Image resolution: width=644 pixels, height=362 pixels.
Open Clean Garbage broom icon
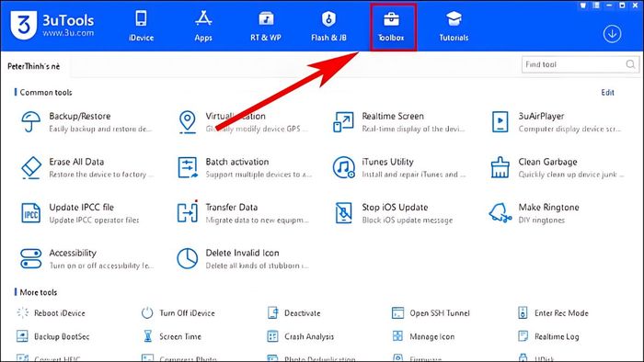(x=500, y=167)
